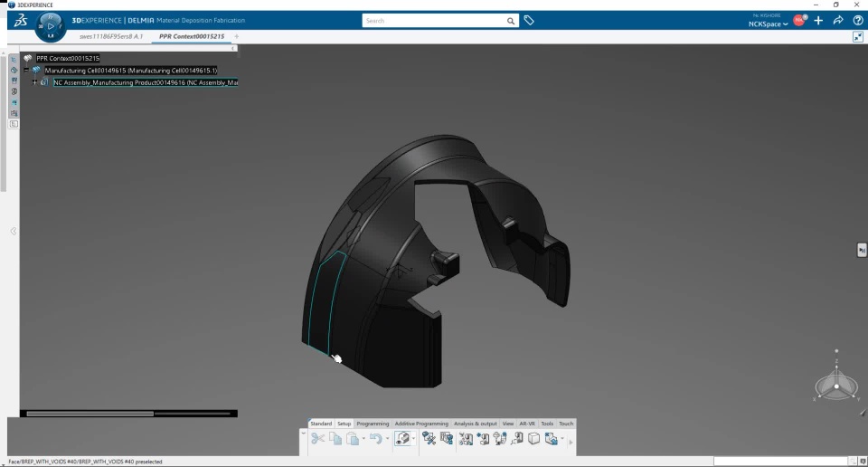Screen dimensions: 868x467
Task: Click the Copy icon
Action: 335,439
